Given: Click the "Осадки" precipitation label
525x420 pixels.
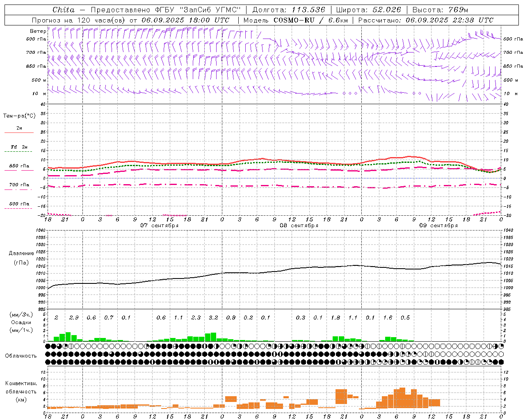Looking at the screenshot, I should click(21, 322).
